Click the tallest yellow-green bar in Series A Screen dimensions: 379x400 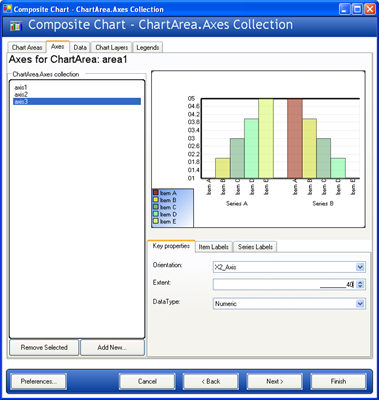[x=266, y=138]
